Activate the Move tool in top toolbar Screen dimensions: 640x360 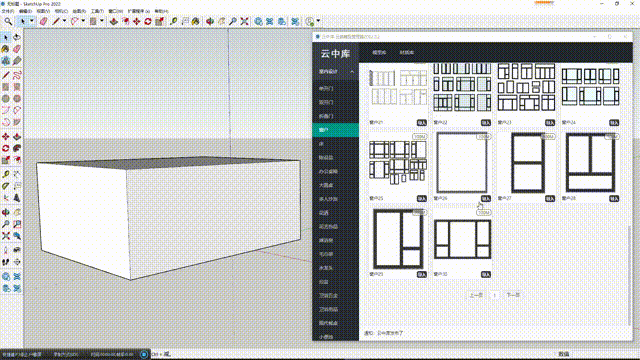click(x=136, y=21)
